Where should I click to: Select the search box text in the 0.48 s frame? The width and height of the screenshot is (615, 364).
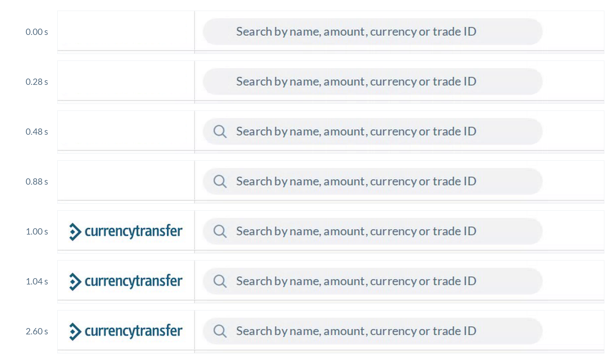tap(356, 131)
